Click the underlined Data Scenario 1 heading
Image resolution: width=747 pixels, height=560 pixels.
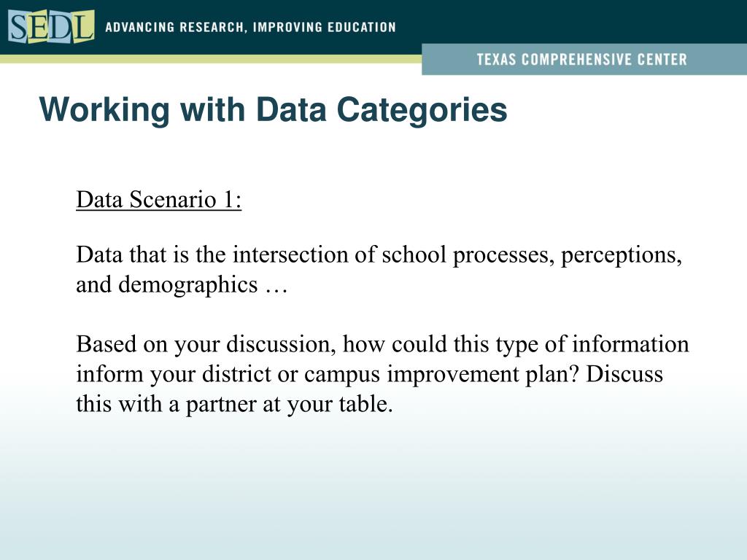pyautogui.click(x=158, y=199)
